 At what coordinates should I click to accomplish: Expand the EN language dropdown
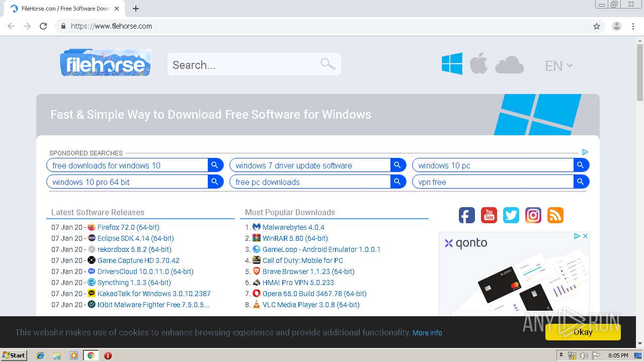point(558,66)
